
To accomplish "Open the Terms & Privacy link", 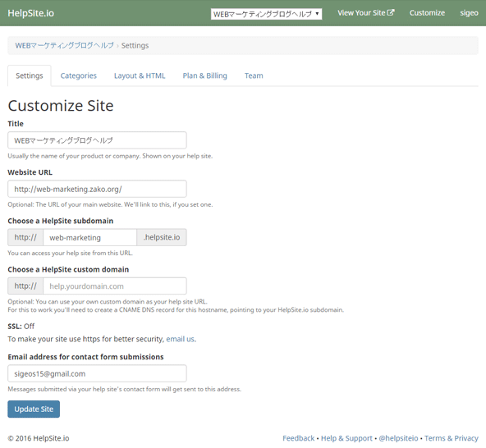I will coord(451,438).
